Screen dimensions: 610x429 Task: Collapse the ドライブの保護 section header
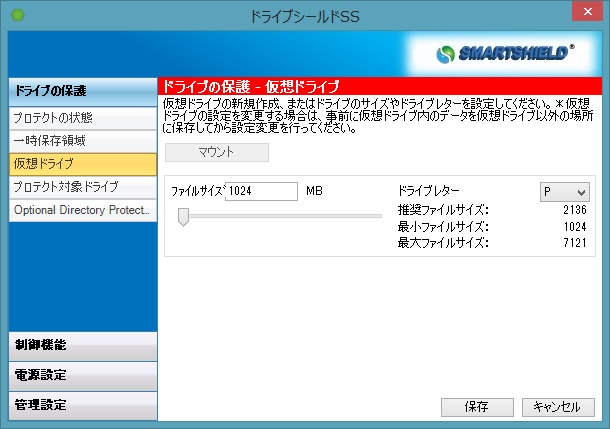pos(81,92)
